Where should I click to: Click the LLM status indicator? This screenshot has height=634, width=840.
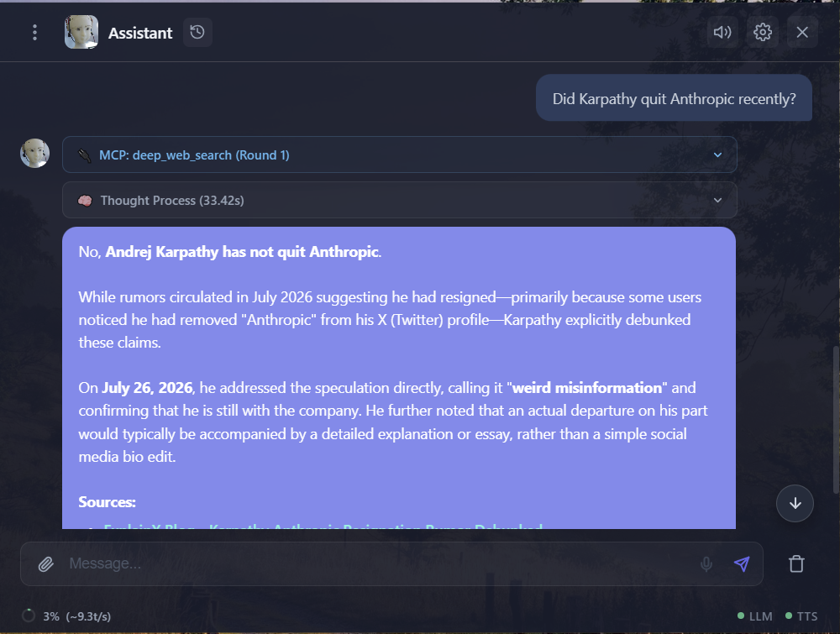tap(755, 616)
